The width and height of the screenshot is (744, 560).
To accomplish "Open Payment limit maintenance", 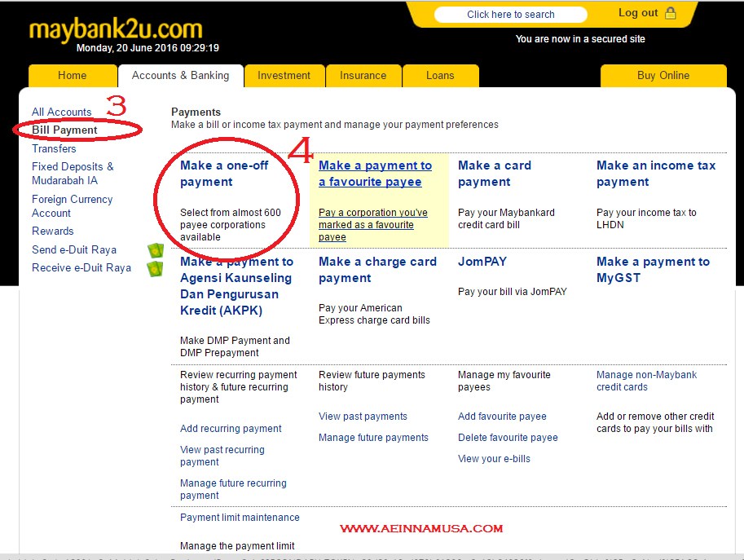I will tap(240, 518).
